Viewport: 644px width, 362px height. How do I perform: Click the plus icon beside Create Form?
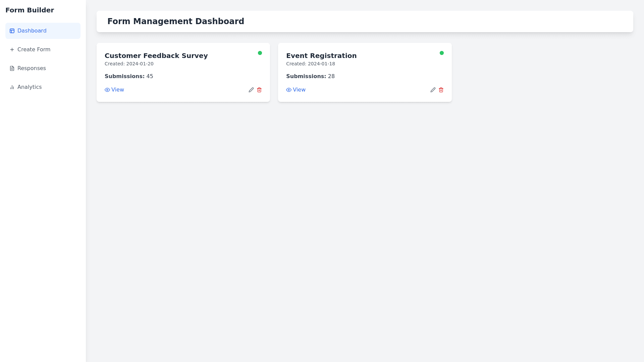click(12, 50)
